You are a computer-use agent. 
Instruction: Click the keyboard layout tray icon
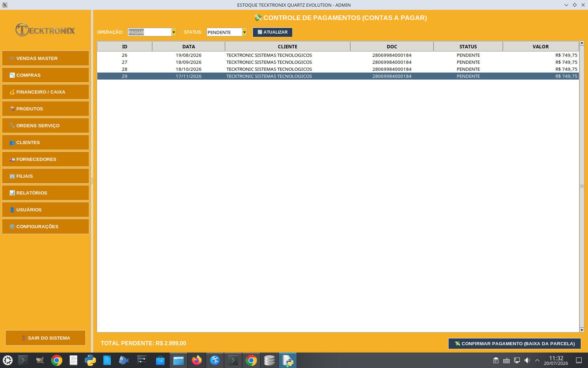[x=506, y=360]
